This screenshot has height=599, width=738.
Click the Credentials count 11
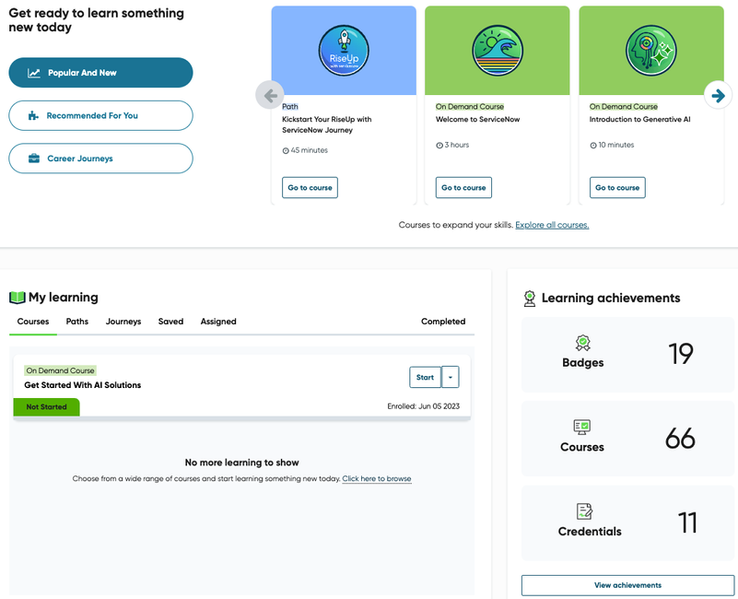point(687,523)
